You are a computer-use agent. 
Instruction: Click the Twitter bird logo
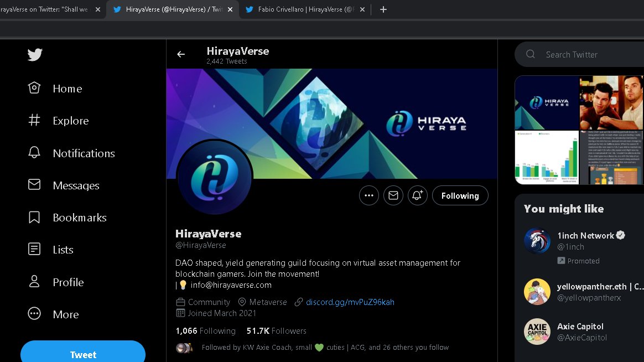[35, 54]
